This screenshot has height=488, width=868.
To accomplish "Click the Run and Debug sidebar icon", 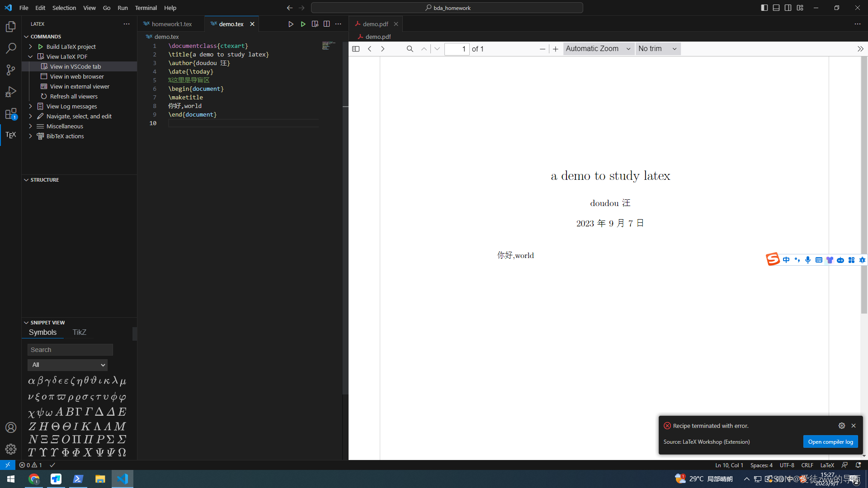I will click(x=11, y=92).
